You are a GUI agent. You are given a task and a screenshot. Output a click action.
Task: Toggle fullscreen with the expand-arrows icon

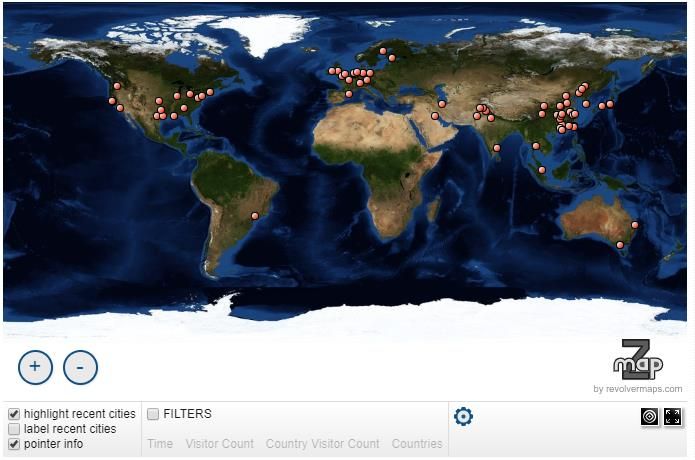(672, 417)
